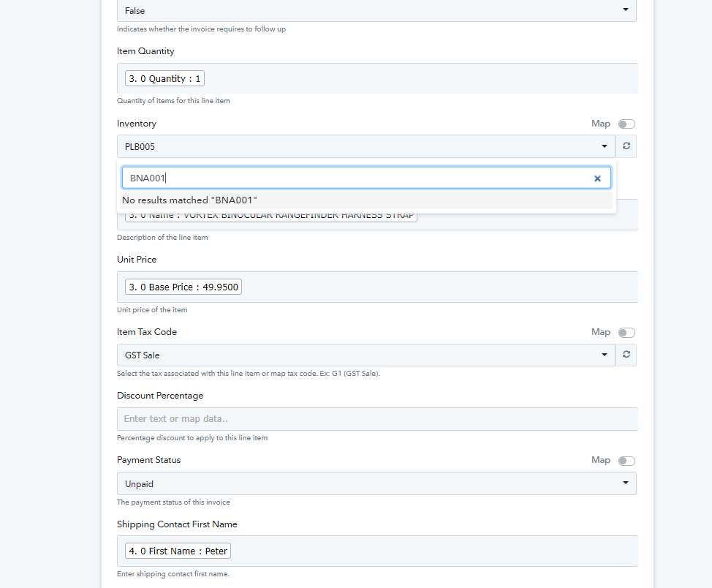This screenshot has height=588, width=712.
Task: Click the Discount Percentage field label
Action: [x=160, y=396]
